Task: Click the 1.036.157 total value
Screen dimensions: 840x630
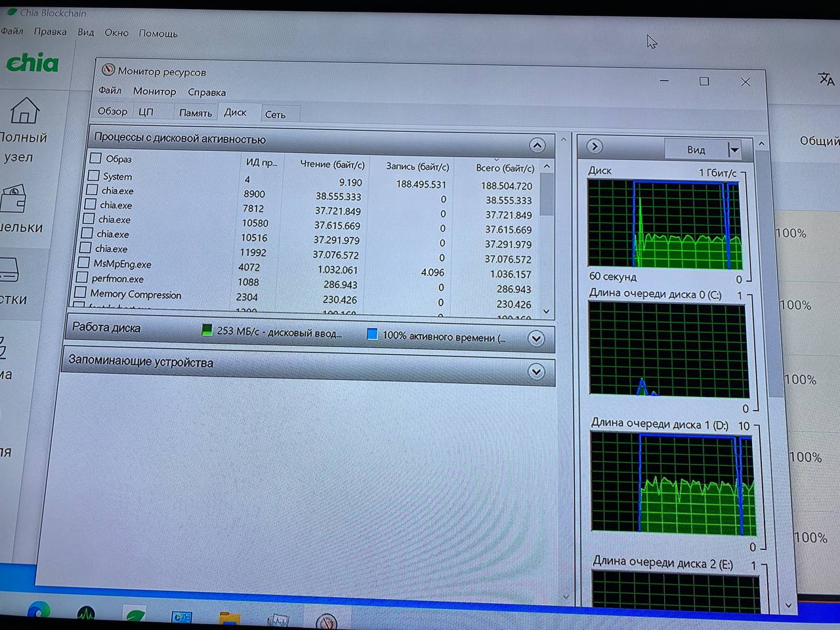Action: click(x=510, y=274)
